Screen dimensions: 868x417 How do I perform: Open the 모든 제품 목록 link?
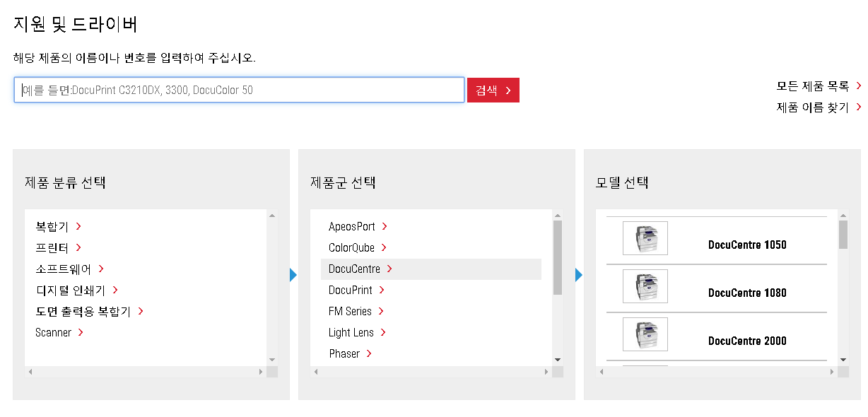[x=813, y=86]
